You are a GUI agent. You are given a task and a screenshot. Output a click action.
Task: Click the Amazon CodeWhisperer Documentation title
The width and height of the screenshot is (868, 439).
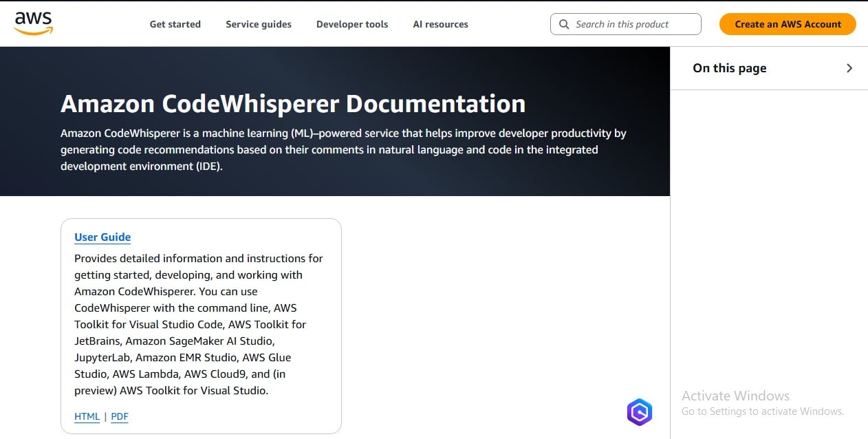point(293,104)
